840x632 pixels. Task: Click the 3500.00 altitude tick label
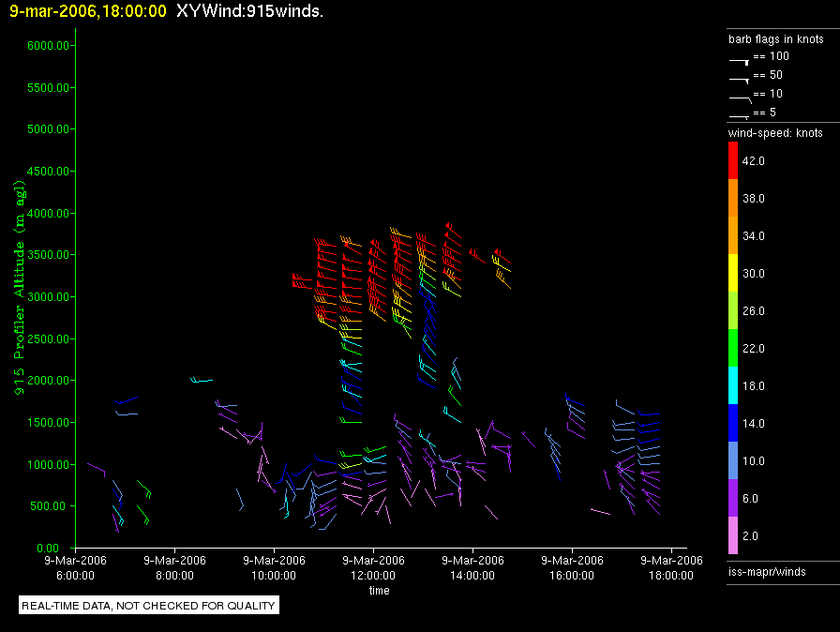[x=48, y=255]
